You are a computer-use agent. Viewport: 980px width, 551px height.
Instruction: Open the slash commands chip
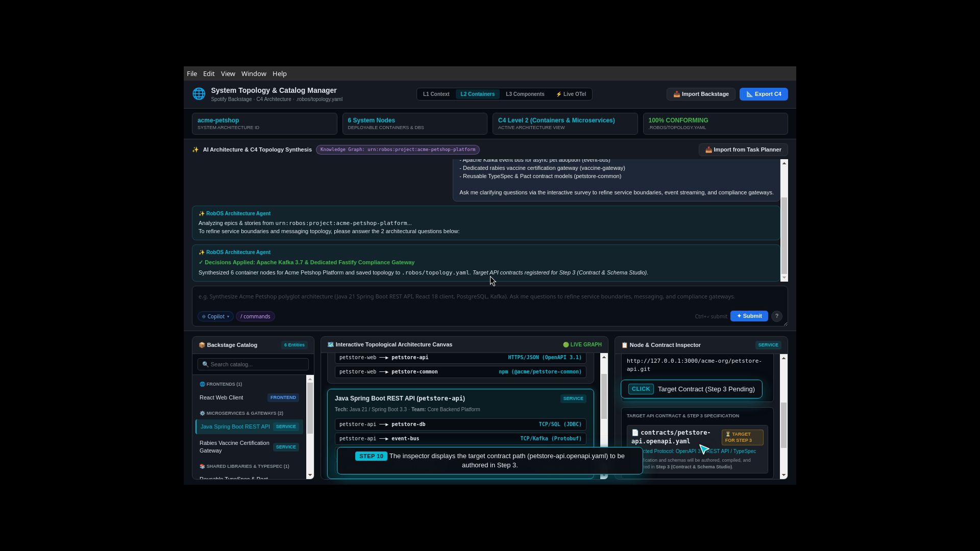click(255, 317)
